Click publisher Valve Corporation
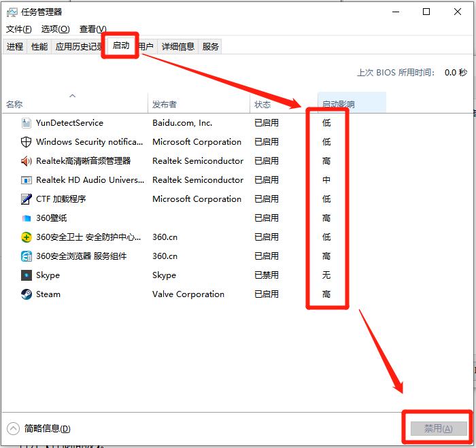Image resolution: width=476 pixels, height=448 pixels. [x=188, y=294]
